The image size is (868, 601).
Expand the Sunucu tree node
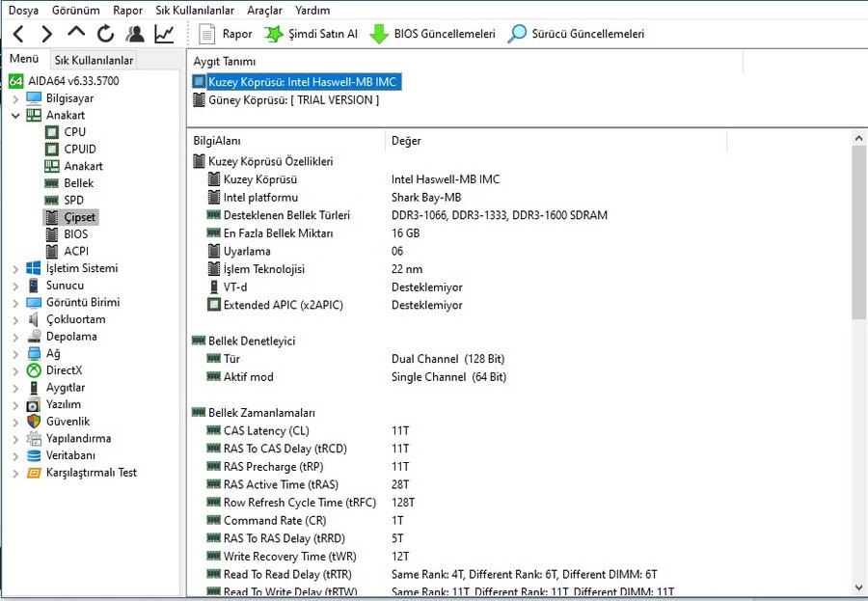[x=15, y=287]
